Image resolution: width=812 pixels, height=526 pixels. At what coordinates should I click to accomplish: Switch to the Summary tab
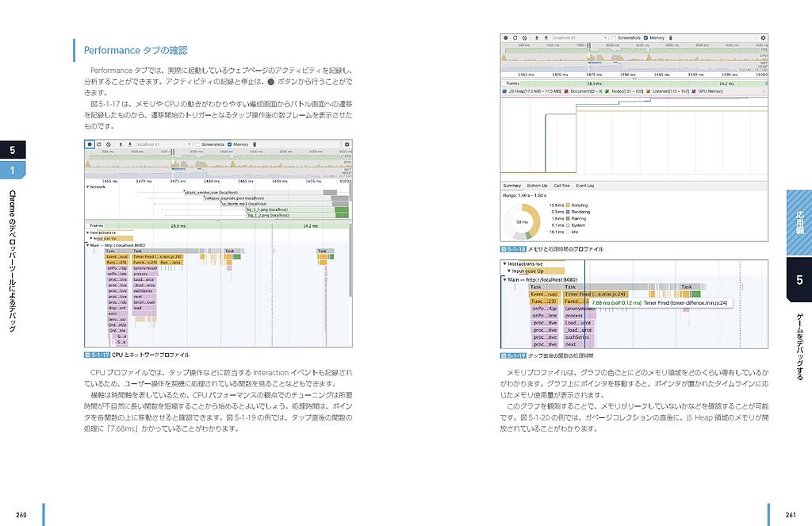click(512, 186)
